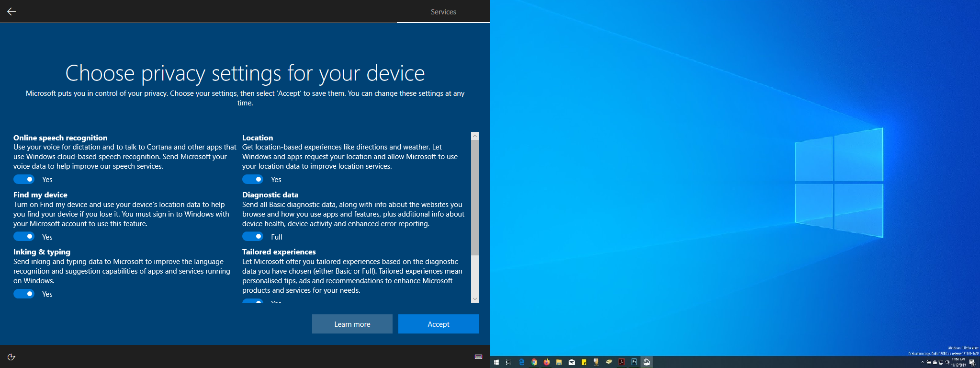Toggle the Diagnostic data switch
The height and width of the screenshot is (368, 980).
tap(253, 237)
